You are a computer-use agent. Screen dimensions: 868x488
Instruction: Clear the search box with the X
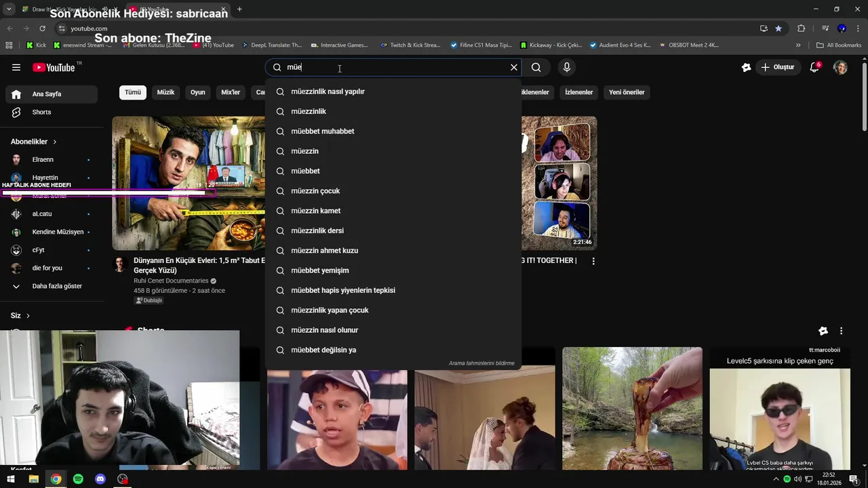tap(514, 67)
